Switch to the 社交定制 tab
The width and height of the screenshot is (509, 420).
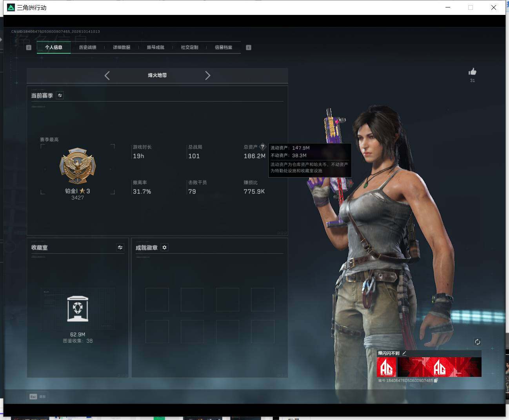(189, 47)
